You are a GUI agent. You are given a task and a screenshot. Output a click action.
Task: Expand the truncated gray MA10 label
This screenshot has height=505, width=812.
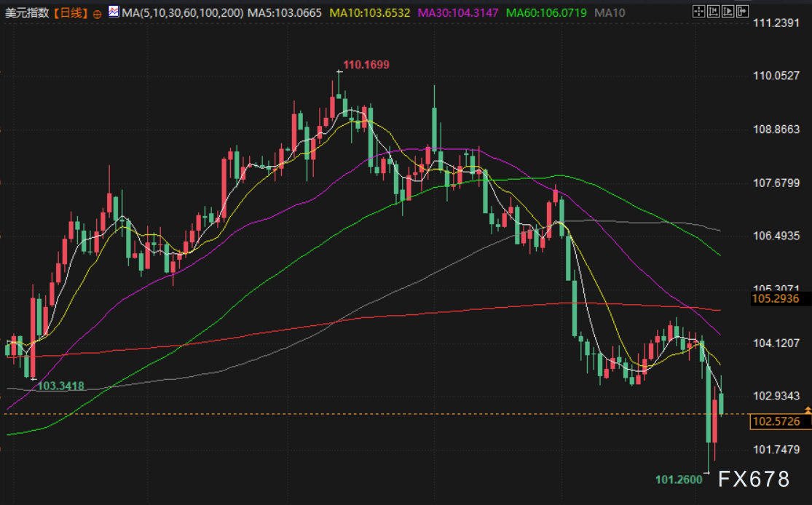click(609, 12)
